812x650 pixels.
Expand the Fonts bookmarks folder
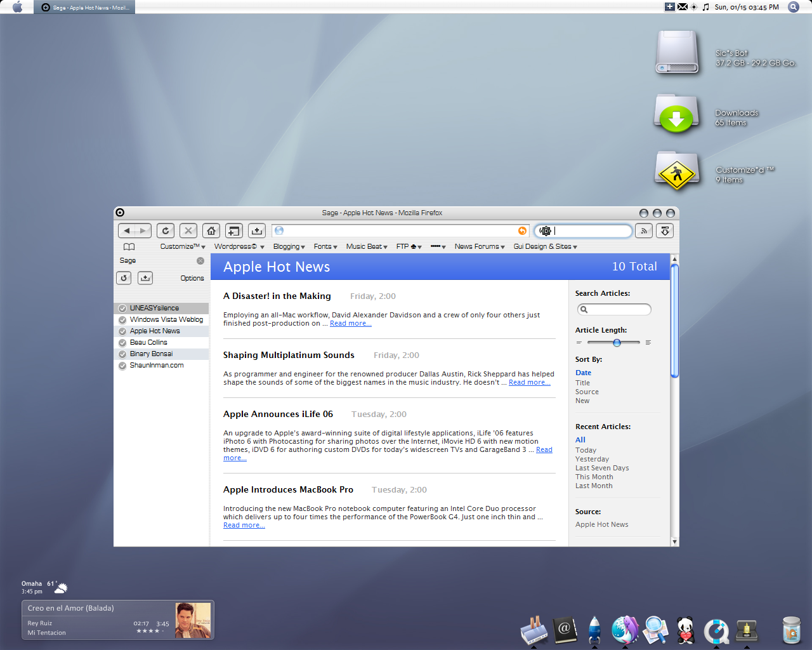[325, 247]
